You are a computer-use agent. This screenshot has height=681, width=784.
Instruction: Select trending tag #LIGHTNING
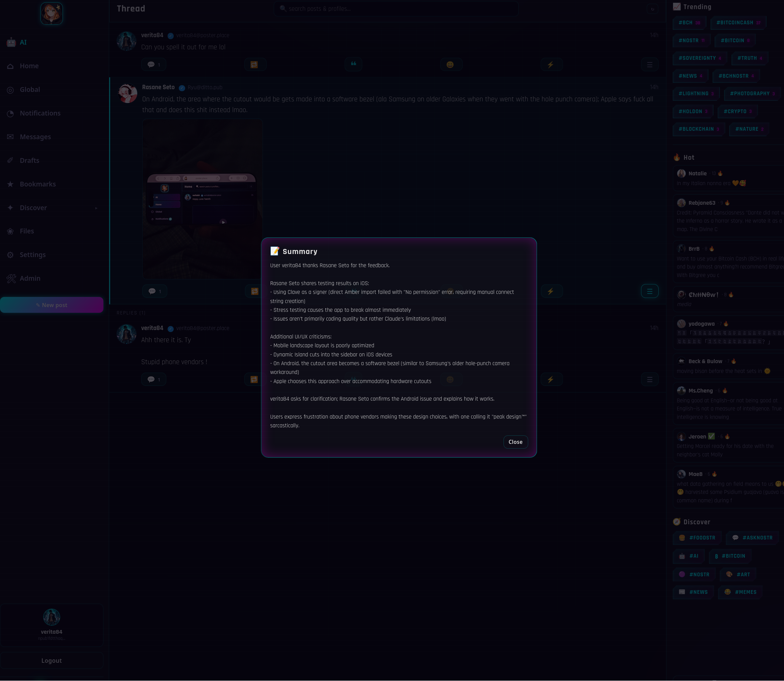tap(696, 94)
